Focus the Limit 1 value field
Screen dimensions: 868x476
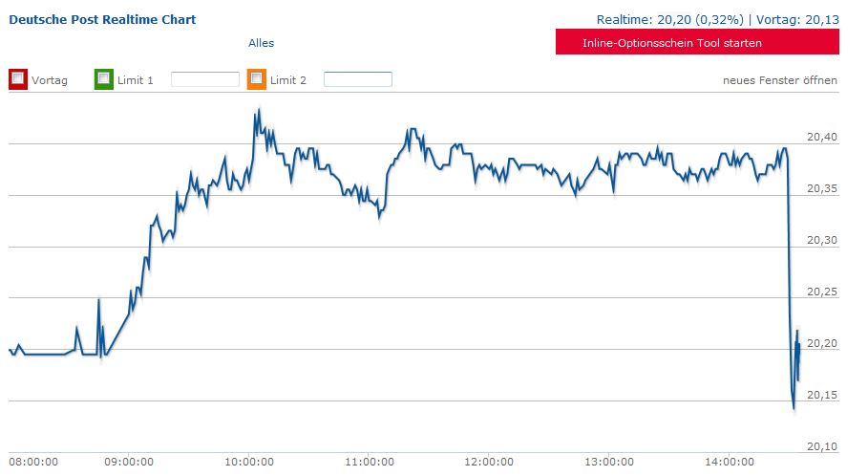point(205,79)
